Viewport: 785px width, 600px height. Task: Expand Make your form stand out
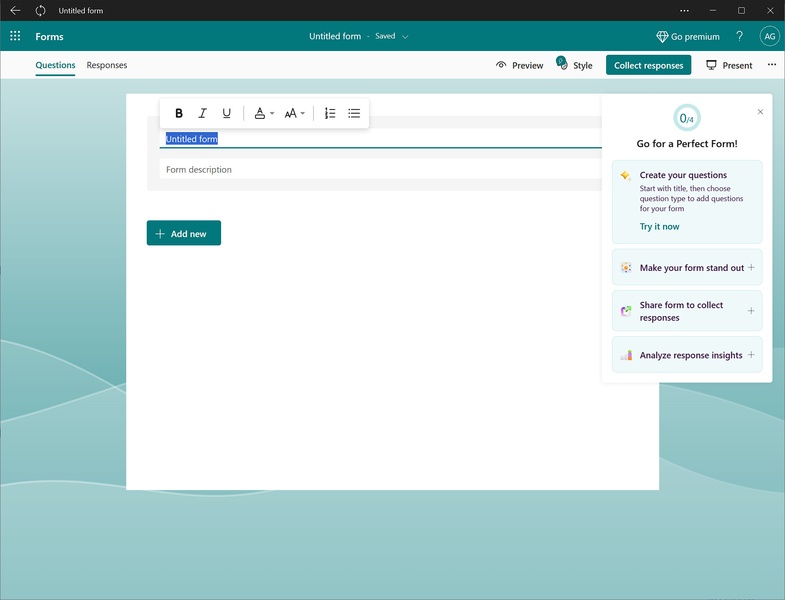point(687,268)
